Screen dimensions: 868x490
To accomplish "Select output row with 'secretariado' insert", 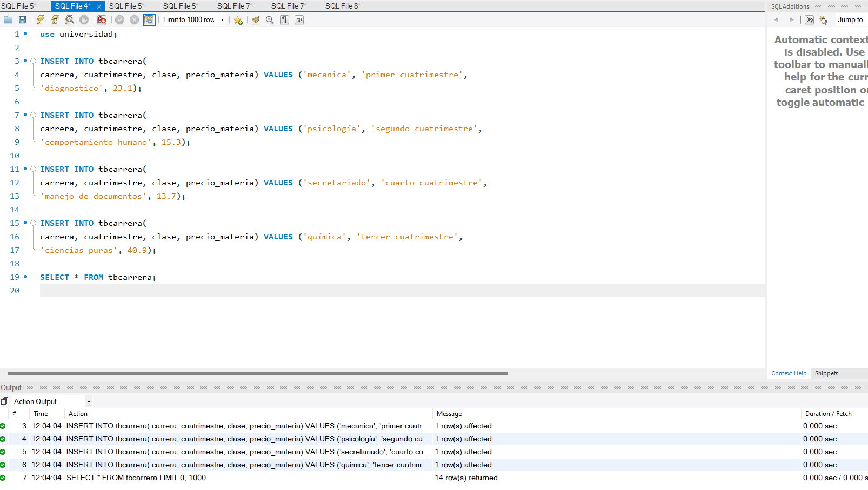I will click(x=434, y=452).
